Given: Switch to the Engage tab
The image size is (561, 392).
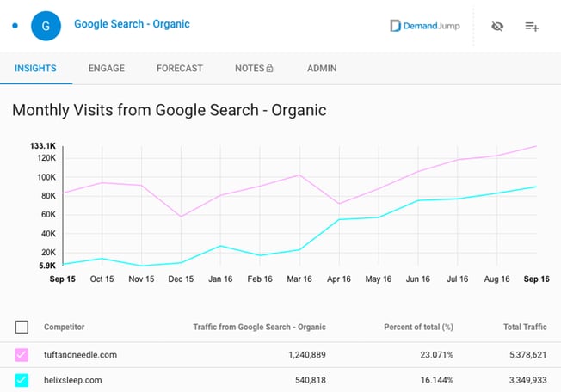Looking at the screenshot, I should point(107,68).
